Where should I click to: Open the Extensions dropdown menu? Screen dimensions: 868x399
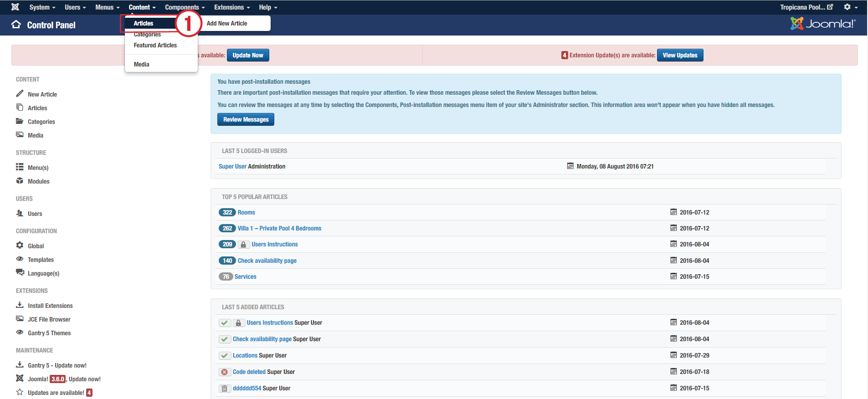tap(232, 7)
